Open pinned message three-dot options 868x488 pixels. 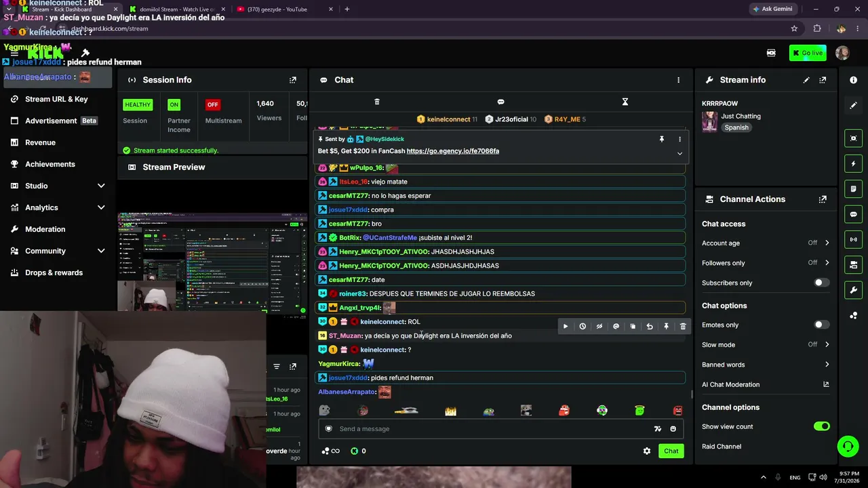pyautogui.click(x=679, y=139)
